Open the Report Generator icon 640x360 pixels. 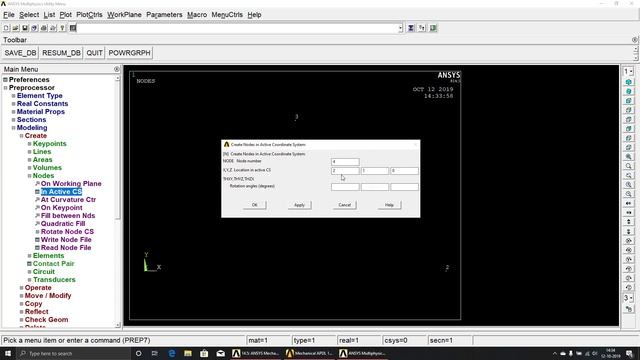53,28
